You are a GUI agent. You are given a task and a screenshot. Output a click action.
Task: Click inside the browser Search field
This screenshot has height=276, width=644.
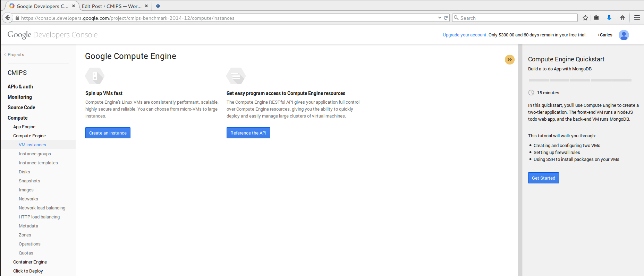coord(515,18)
